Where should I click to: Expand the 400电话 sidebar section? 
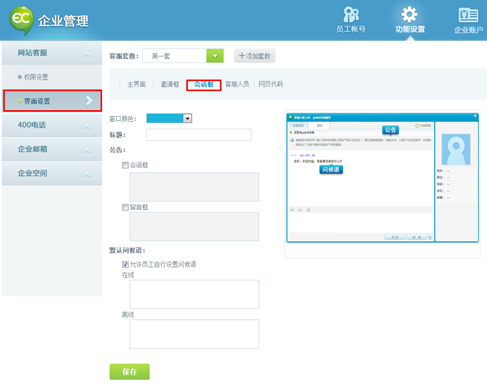(x=52, y=125)
